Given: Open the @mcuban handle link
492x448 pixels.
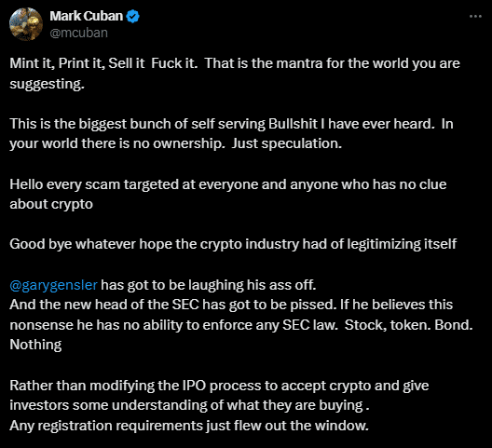Looking at the screenshot, I should click(79, 33).
